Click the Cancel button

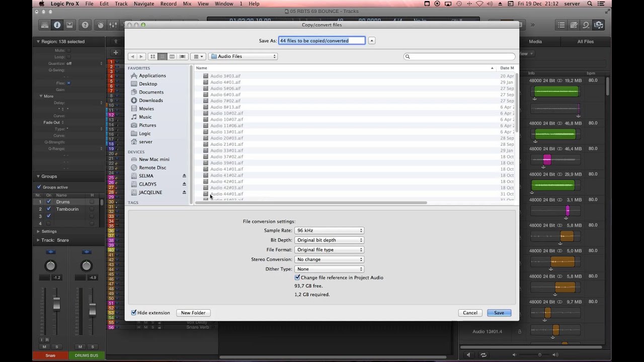click(470, 313)
